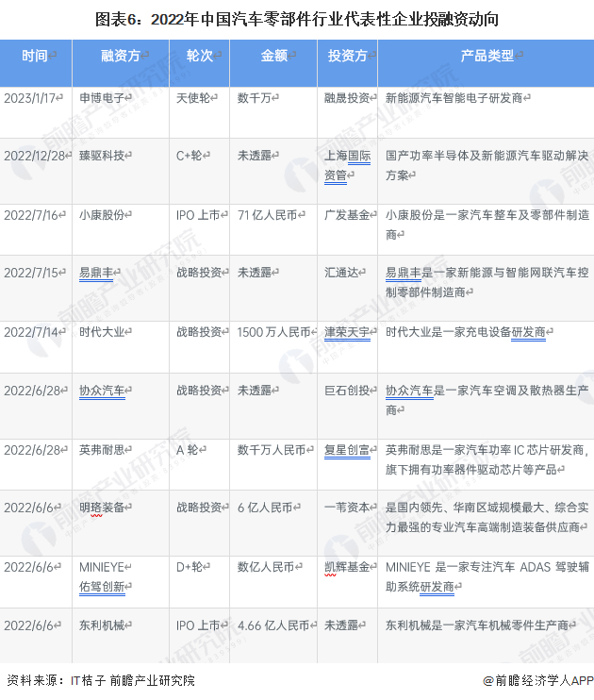
Task: Select the date 2022/12/28
Action: click(x=34, y=156)
